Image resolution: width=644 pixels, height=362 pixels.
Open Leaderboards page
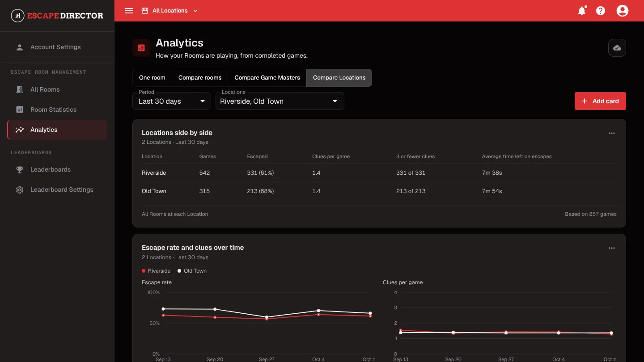tap(57, 169)
